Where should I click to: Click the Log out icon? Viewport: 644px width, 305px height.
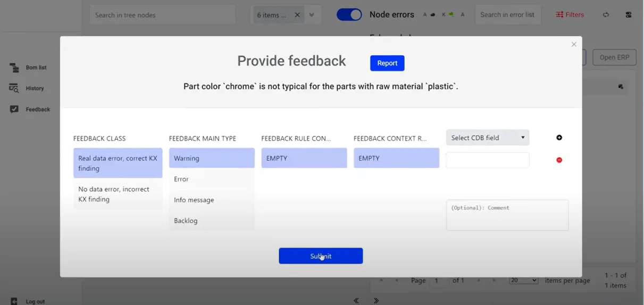click(14, 301)
